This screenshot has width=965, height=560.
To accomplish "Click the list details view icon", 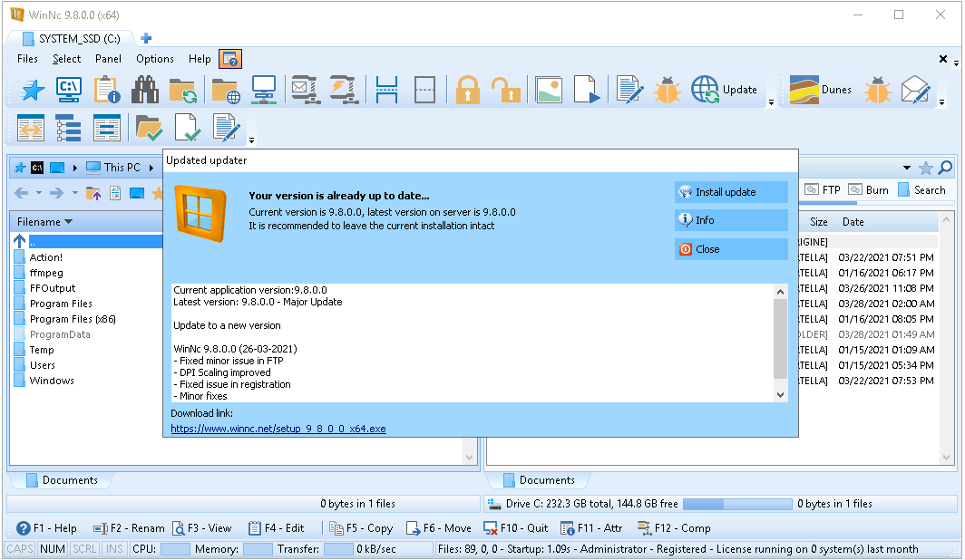I will point(106,128).
